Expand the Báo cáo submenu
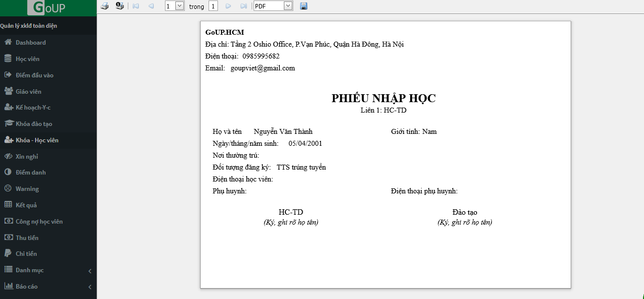The image size is (644, 299). [x=48, y=287]
